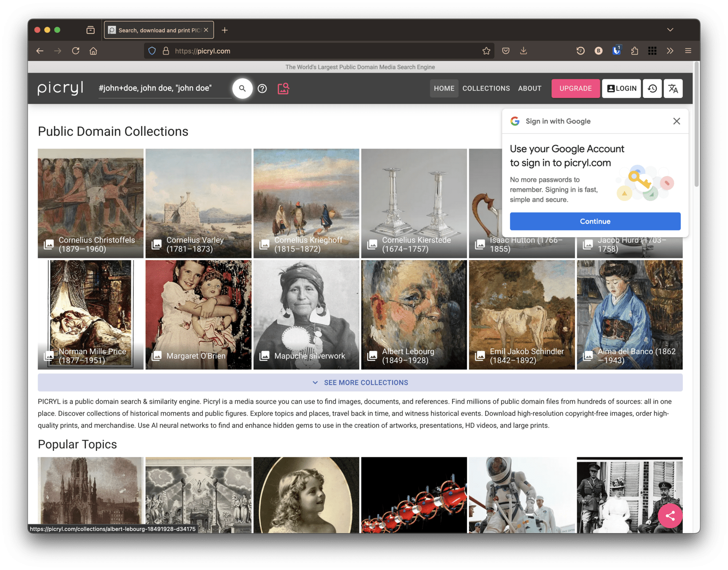
Task: Open the red spacecraft popular topic thumbnail
Action: tap(414, 495)
